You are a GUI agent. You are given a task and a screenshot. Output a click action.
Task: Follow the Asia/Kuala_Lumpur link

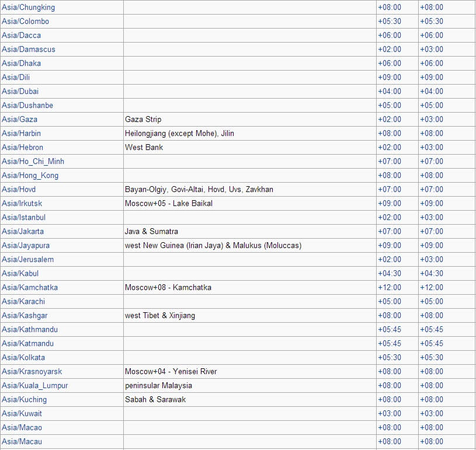click(x=35, y=385)
